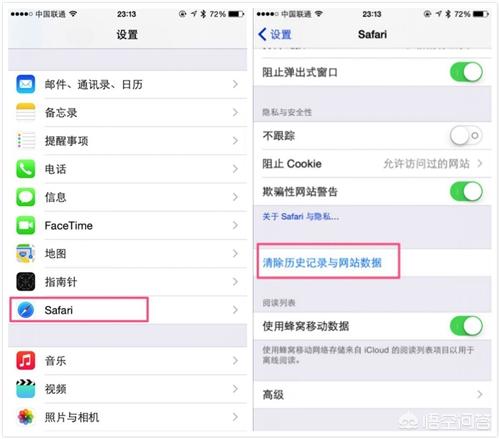Toggle Fraudulent Website Warning (欺骗性网站警告) switch
The height and width of the screenshot is (439, 500).
[466, 191]
